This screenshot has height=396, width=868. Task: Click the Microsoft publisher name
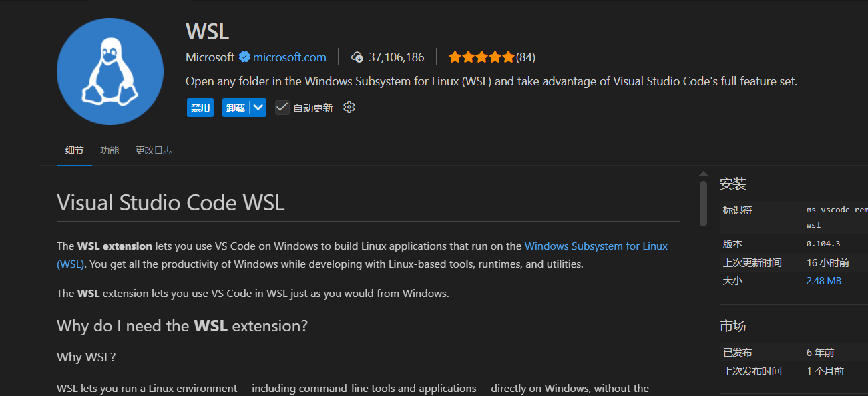[x=210, y=57]
